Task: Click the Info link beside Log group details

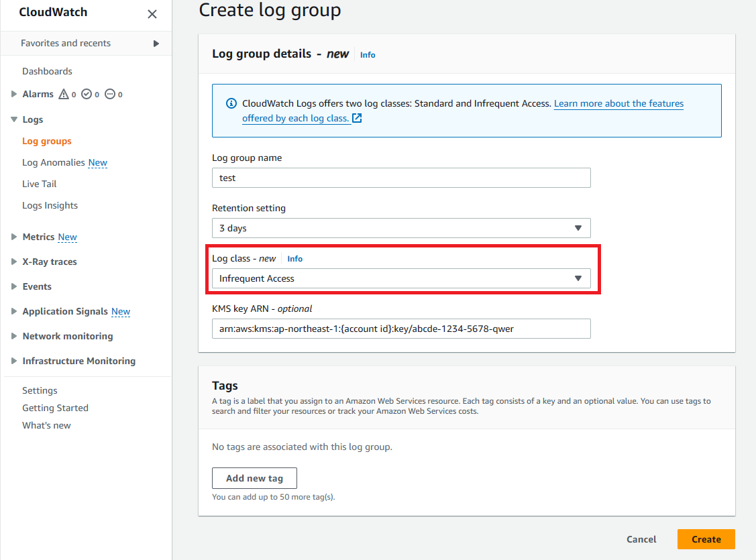Action: 368,55
